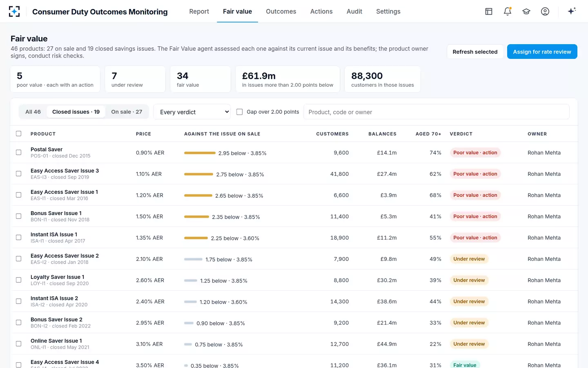The image size is (588, 368).
Task: Tick the Bonus Saver Issue 1 checkbox
Action: coord(18,216)
